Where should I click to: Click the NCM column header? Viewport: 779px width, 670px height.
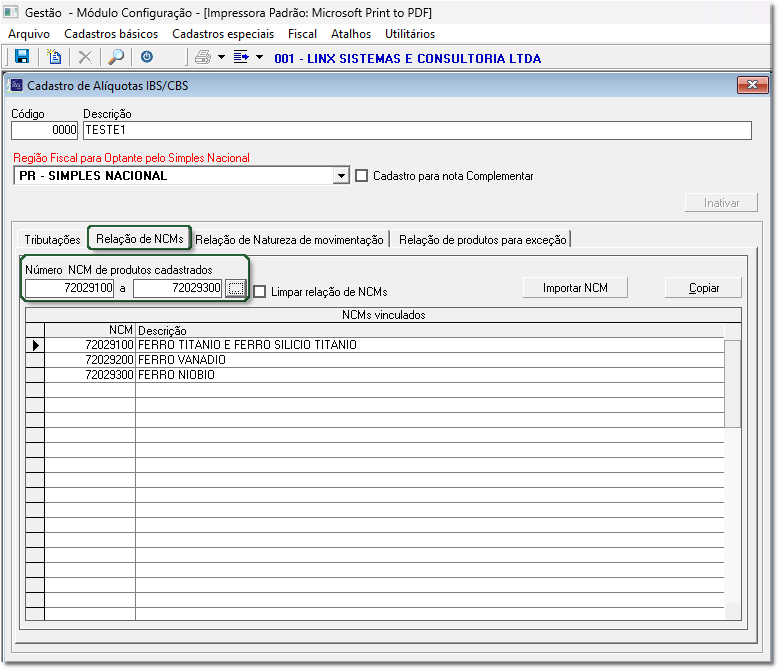point(90,330)
